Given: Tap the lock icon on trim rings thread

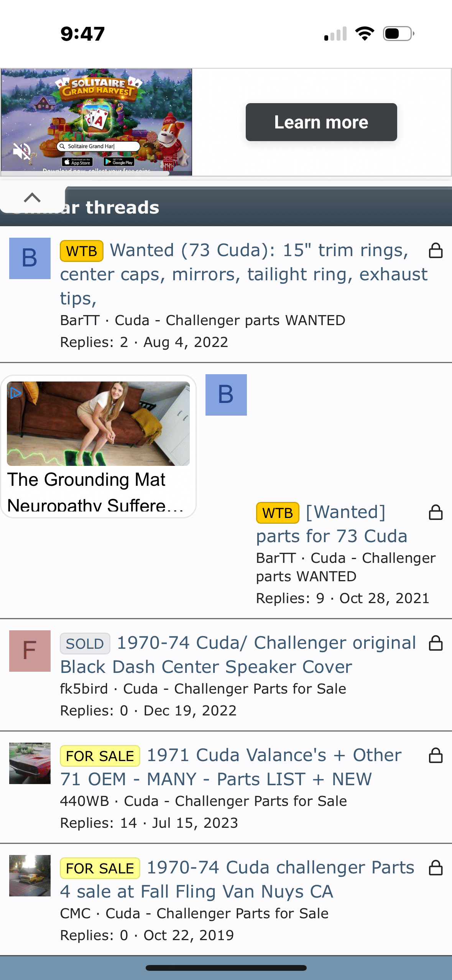Looking at the screenshot, I should coord(436,251).
